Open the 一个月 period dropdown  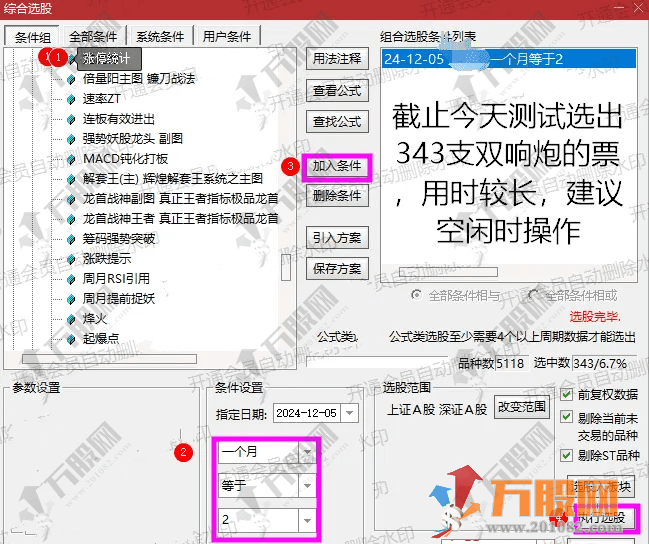pos(308,452)
